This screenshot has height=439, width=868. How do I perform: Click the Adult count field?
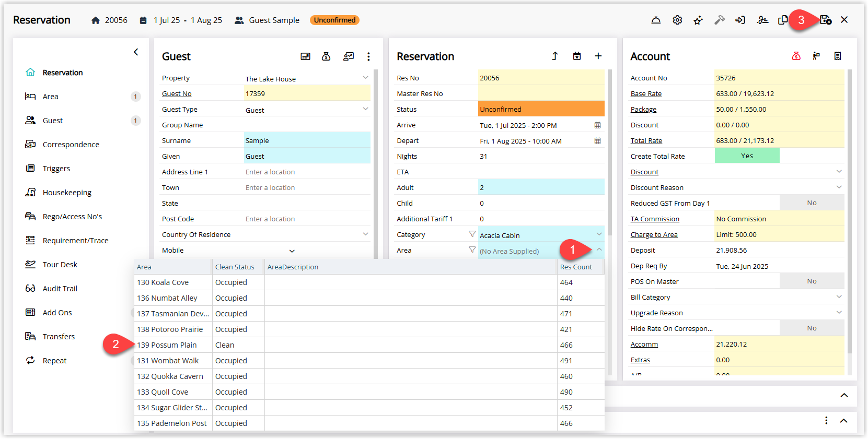[x=541, y=187]
